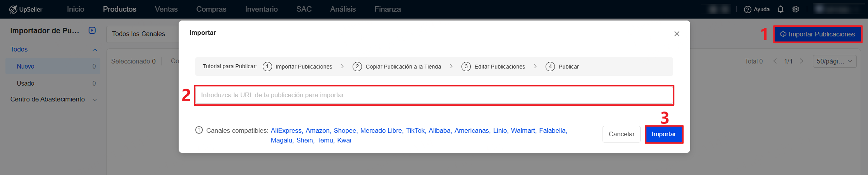Screen dimensions: 868x175
Task: Click Importar Publicaciones button
Action: [x=818, y=34]
